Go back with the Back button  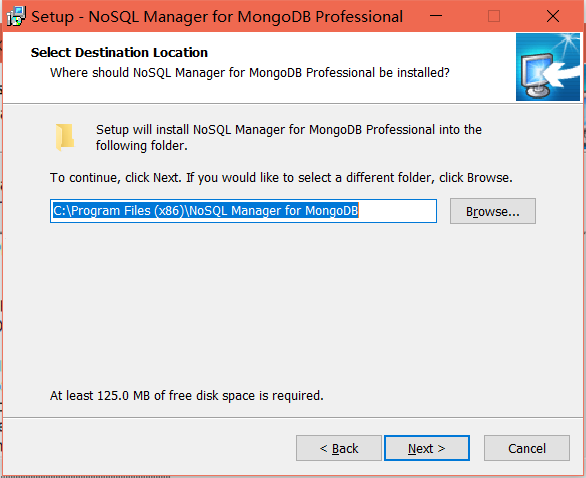339,448
